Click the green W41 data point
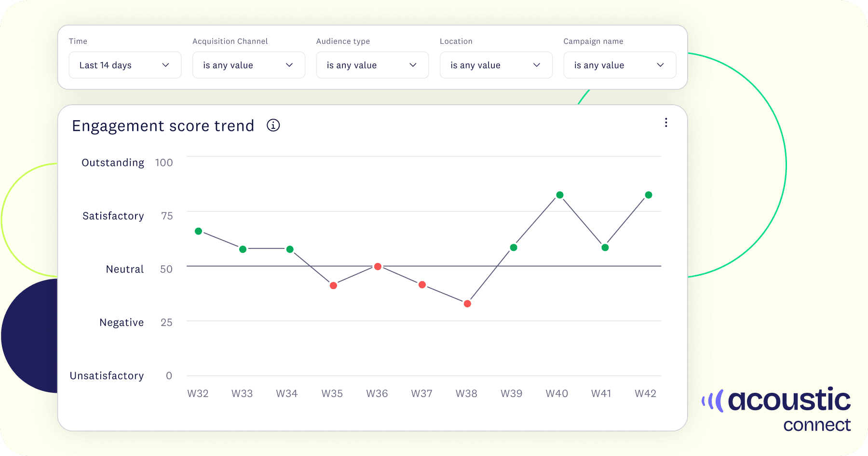 pos(605,248)
